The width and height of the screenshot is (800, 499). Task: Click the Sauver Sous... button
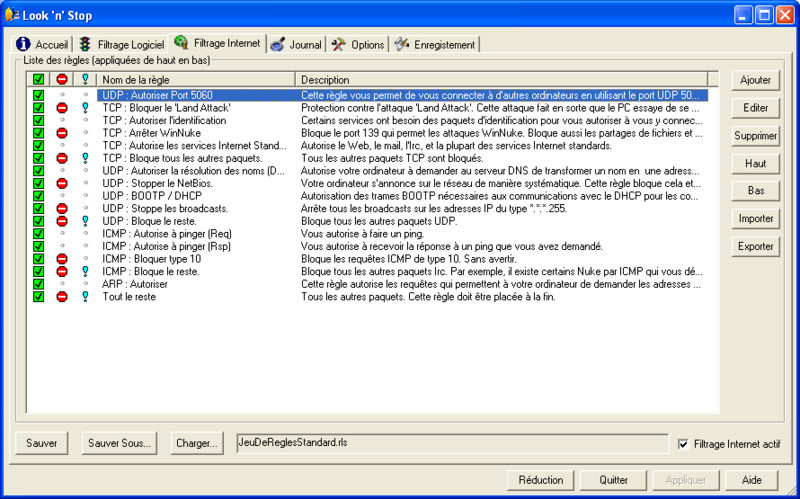[119, 443]
